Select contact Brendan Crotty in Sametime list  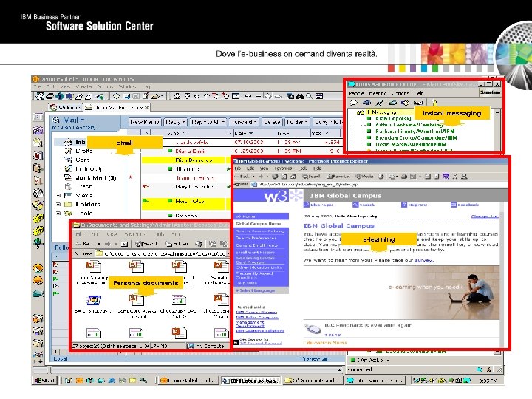coord(416,137)
